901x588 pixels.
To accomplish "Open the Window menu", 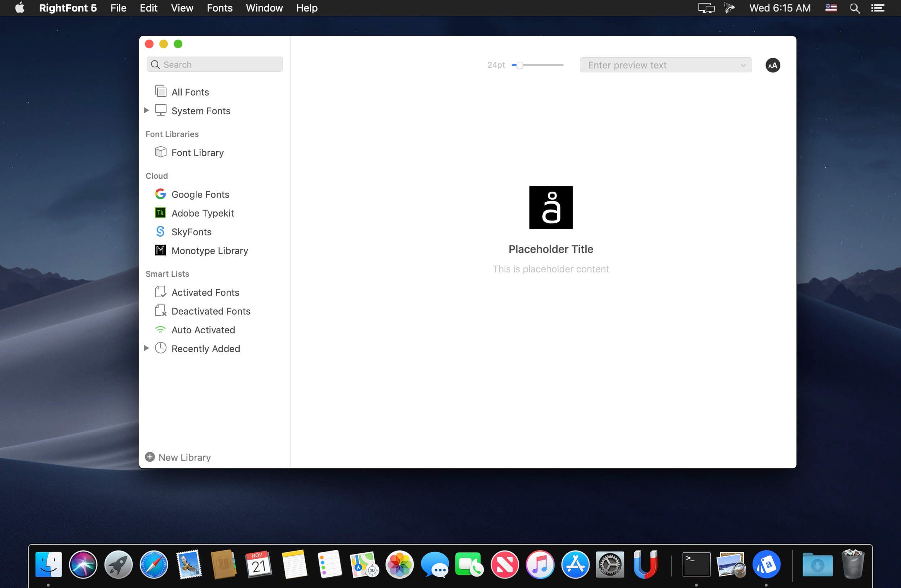I will (264, 8).
